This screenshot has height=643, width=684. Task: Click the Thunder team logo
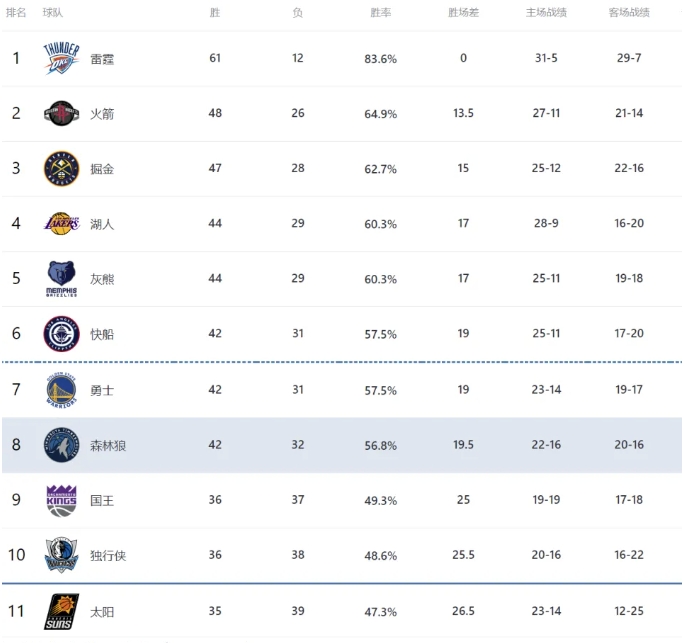pos(62,58)
